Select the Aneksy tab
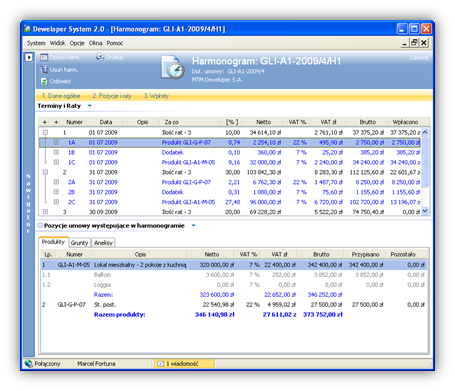Screen dimensions: 455x391 pos(103,243)
